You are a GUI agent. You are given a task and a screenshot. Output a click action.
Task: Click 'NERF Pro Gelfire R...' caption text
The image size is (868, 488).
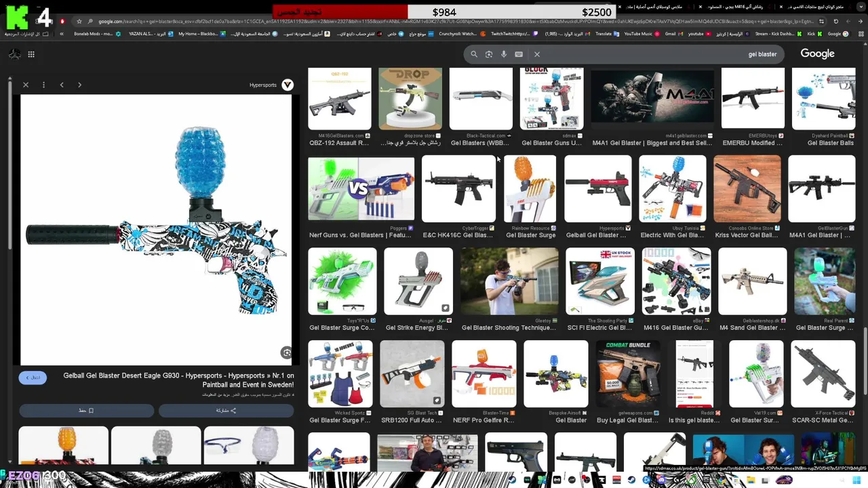click(x=484, y=420)
